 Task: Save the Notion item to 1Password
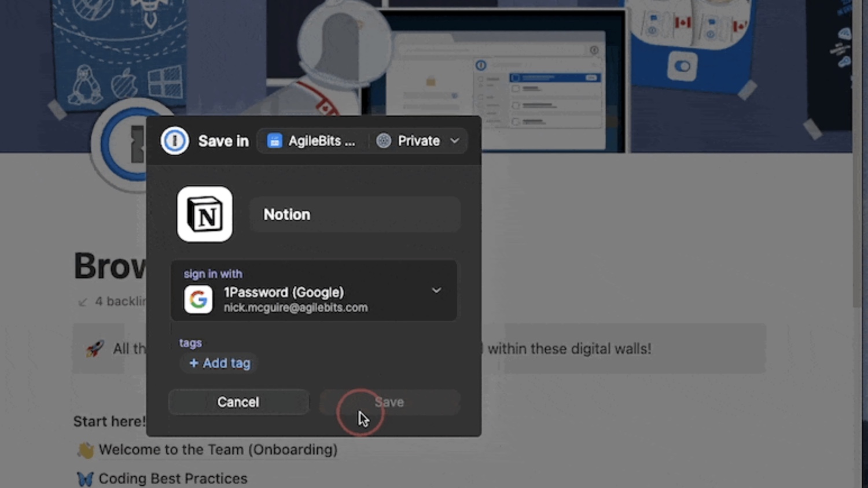(389, 402)
